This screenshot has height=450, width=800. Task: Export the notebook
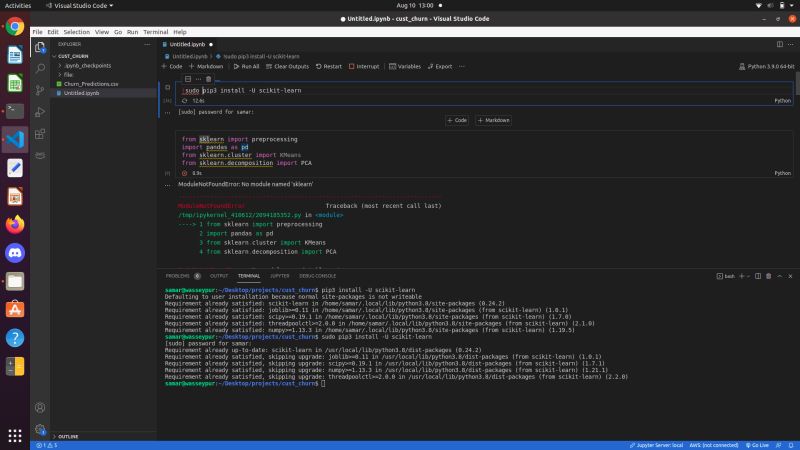(x=440, y=66)
